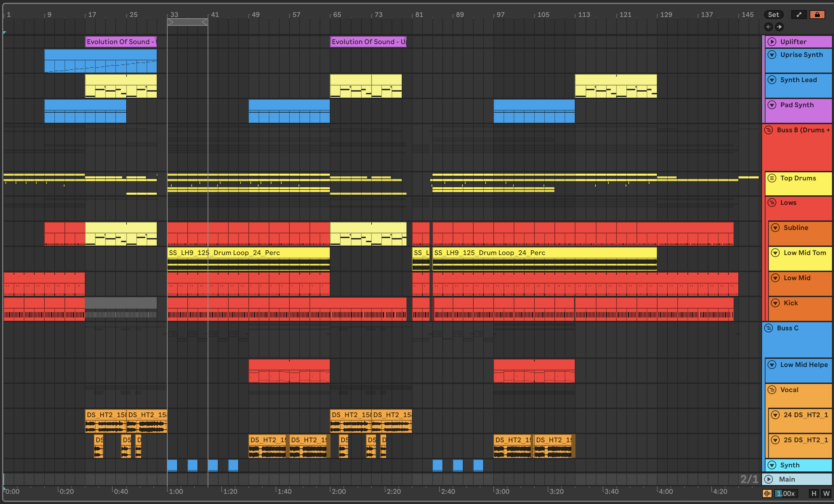The width and height of the screenshot is (834, 504).
Task: Click the Vocal track name
Action: coord(789,390)
